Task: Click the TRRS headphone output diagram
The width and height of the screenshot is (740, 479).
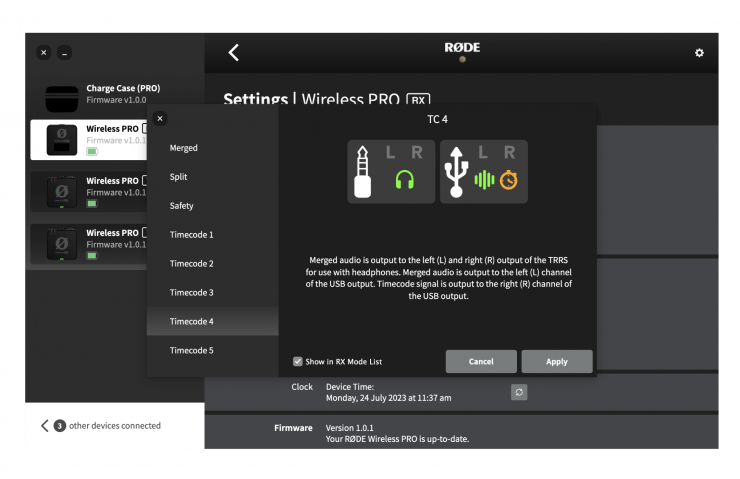Action: click(391, 172)
